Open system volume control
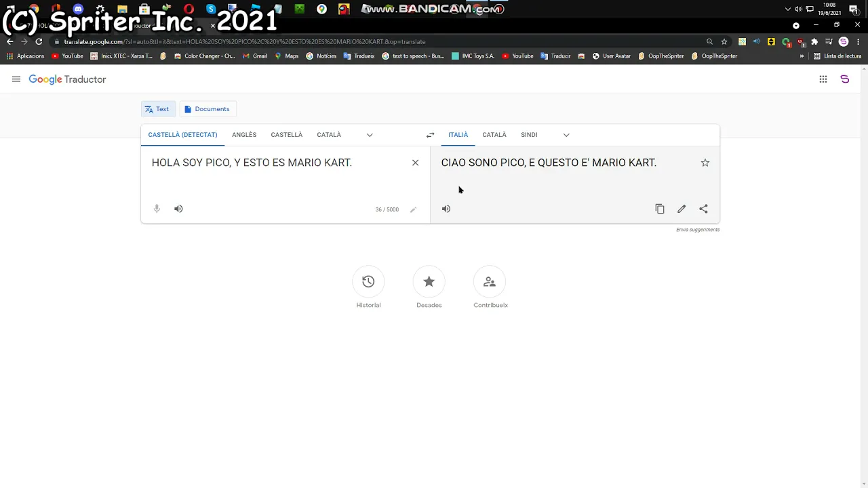This screenshot has width=868, height=488. click(798, 9)
